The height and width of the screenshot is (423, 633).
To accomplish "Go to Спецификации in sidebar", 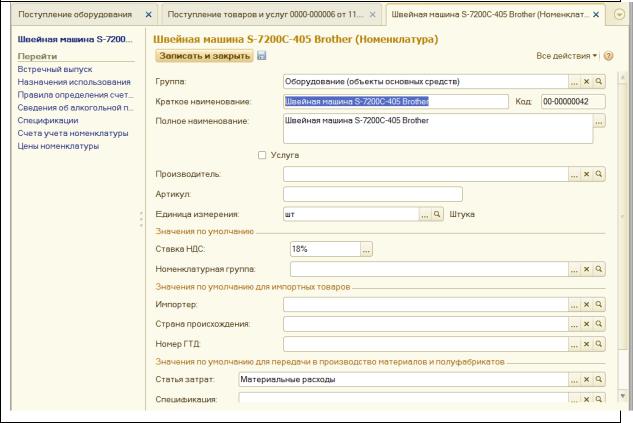I will pos(48,121).
